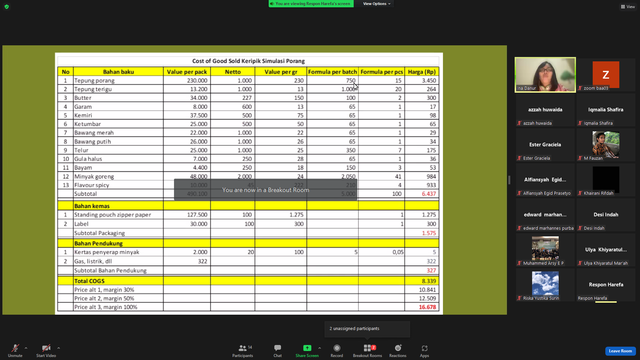
Task: Open the Reactions menu
Action: pyautogui.click(x=398, y=350)
